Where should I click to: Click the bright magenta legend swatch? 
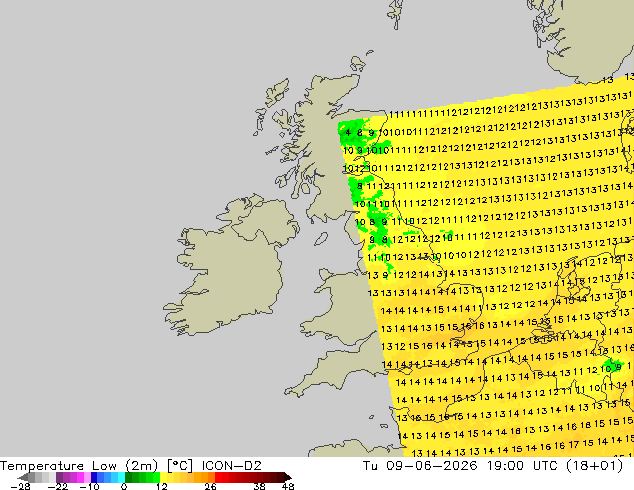coord(80,477)
